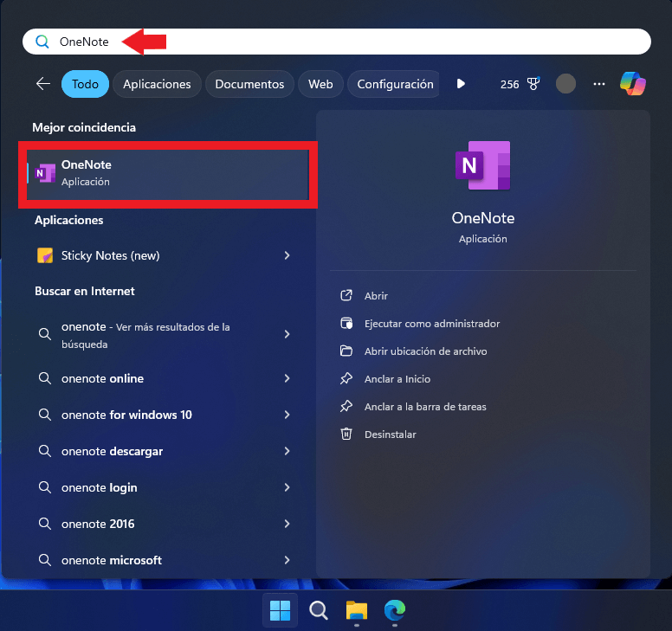
Task: Expand the 'onenote online' chevron
Action: tap(287, 378)
